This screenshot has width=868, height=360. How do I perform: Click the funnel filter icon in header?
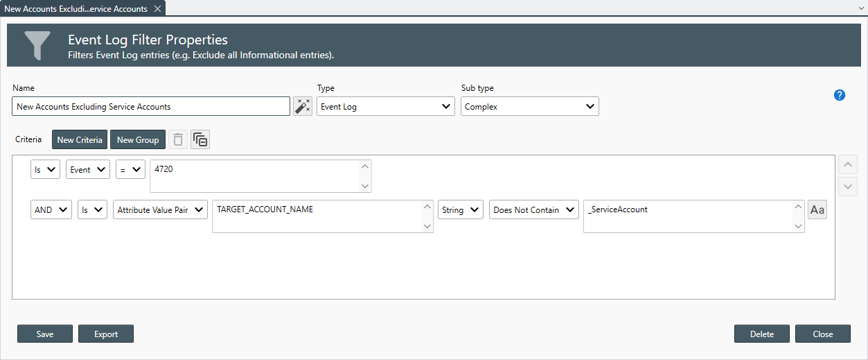coord(37,45)
